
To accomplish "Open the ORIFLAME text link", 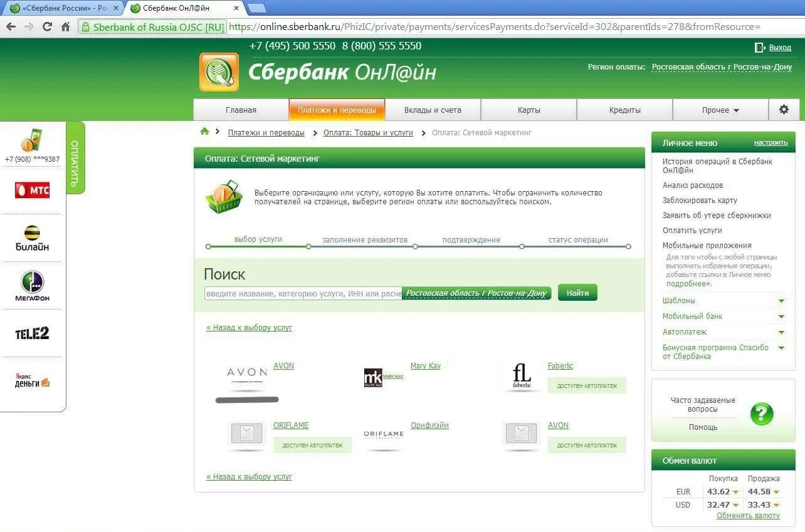I will tap(291, 425).
